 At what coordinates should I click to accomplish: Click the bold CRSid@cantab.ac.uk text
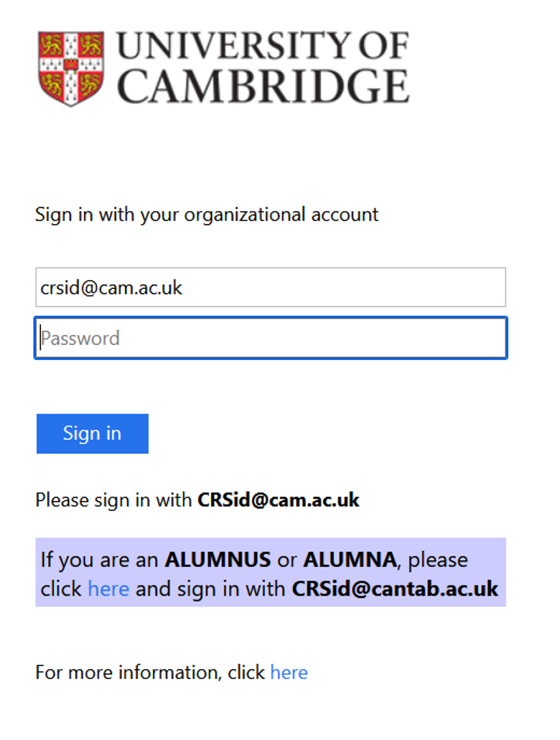coord(396,589)
